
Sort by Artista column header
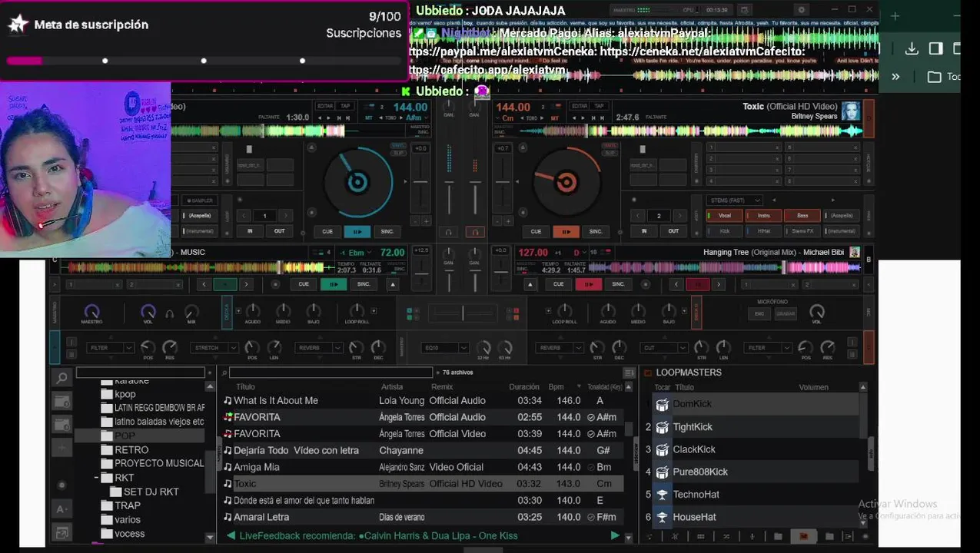pyautogui.click(x=392, y=387)
